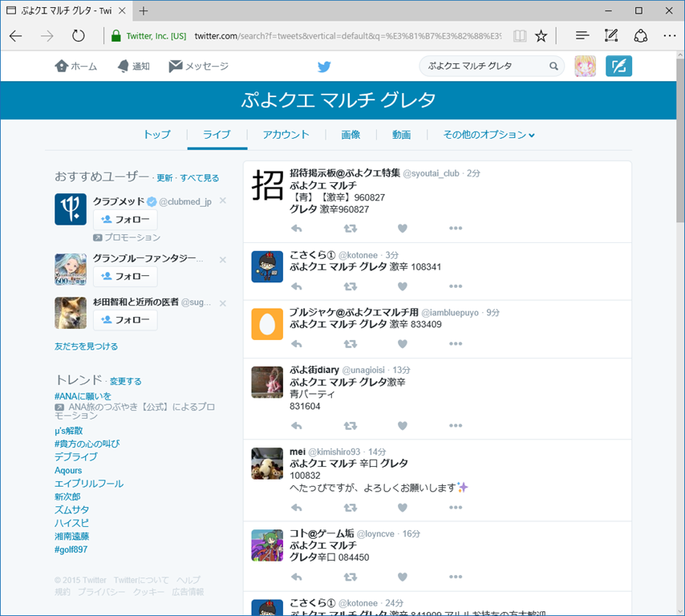Click the search magnifier icon

pos(553,66)
